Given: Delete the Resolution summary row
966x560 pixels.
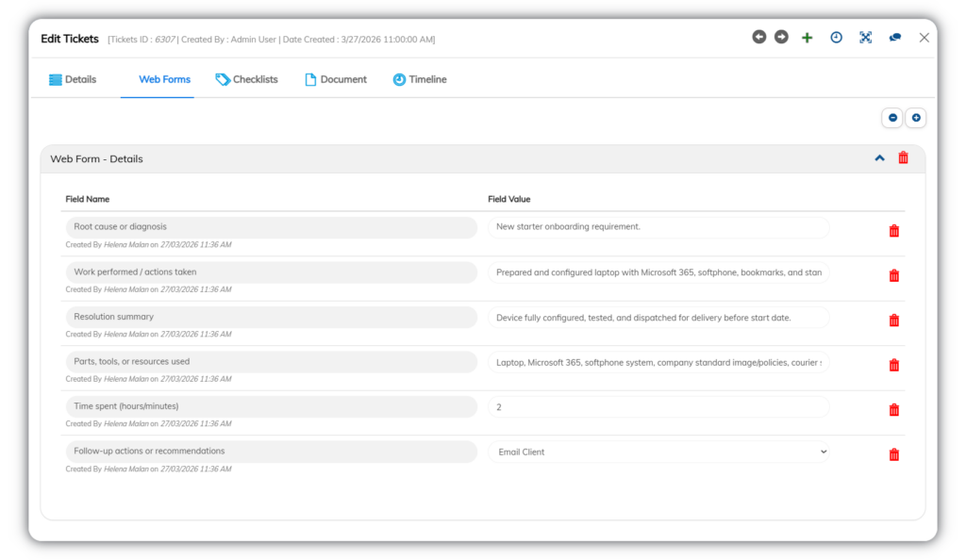Looking at the screenshot, I should coord(894,320).
